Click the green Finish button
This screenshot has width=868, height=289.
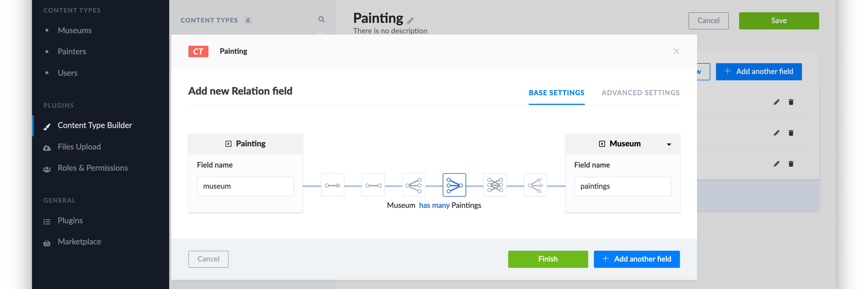click(548, 259)
